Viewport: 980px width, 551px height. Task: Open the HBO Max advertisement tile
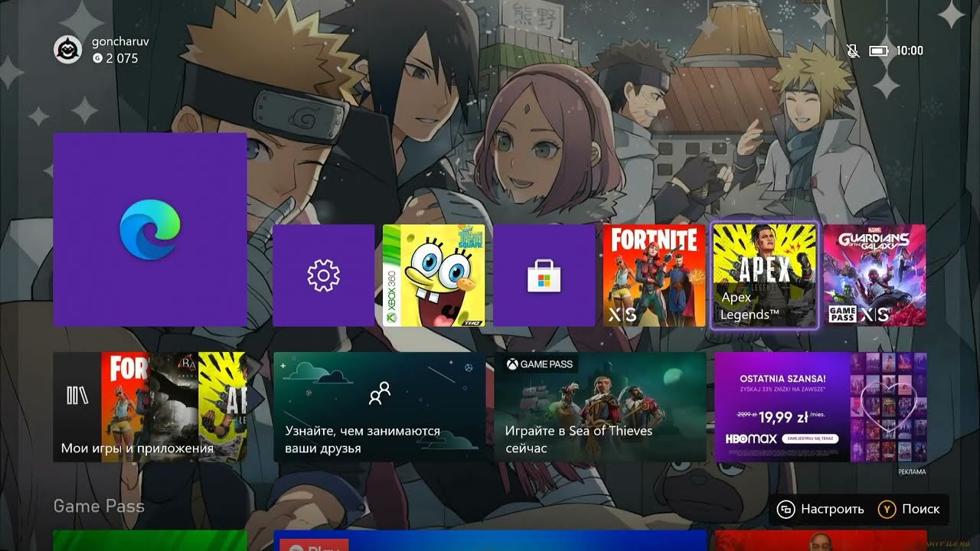tap(820, 407)
